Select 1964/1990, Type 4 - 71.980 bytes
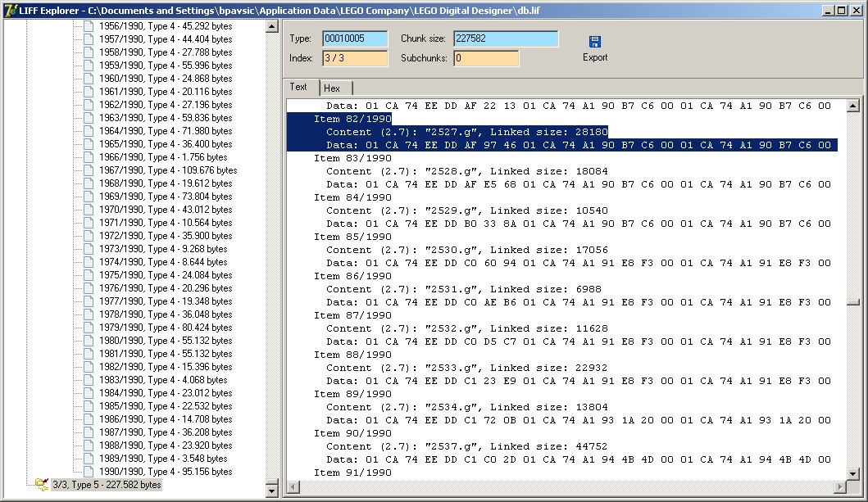Screen dimensions: 868x502 [166, 131]
